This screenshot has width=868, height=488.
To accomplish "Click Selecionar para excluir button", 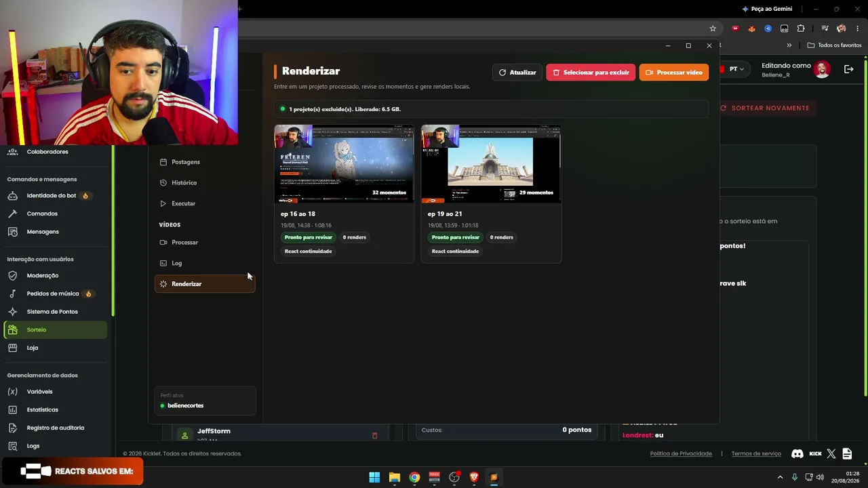I will [591, 73].
